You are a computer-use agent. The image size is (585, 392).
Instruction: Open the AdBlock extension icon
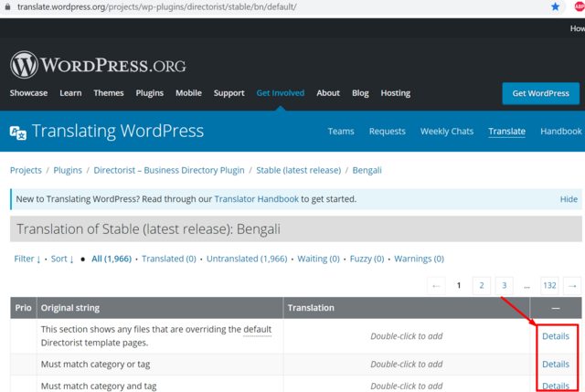(x=580, y=6)
